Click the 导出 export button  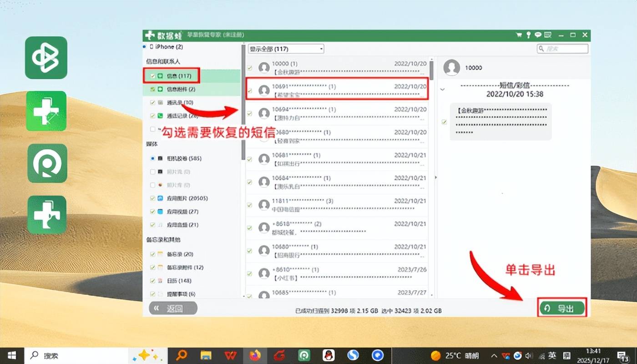pyautogui.click(x=562, y=308)
